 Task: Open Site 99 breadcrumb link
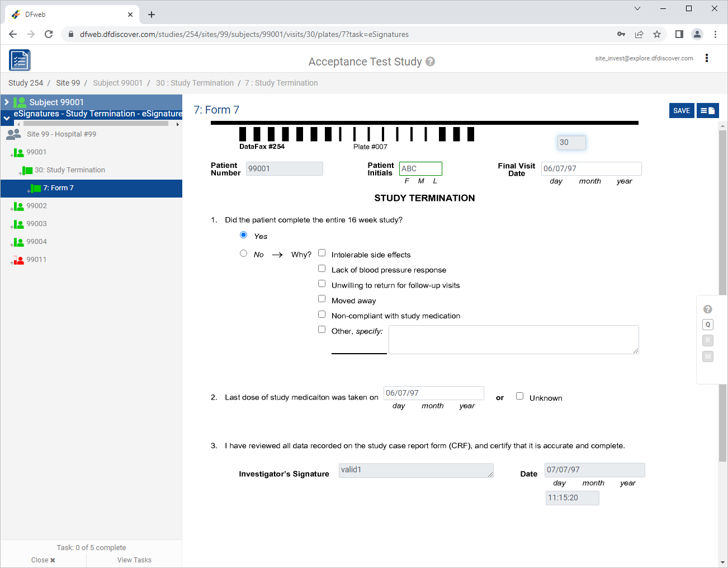[68, 83]
